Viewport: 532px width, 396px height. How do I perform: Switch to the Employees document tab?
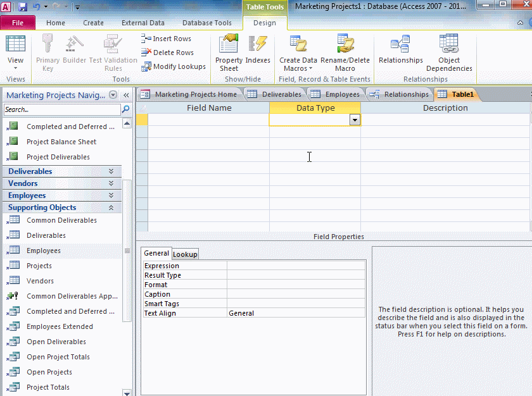coord(336,94)
